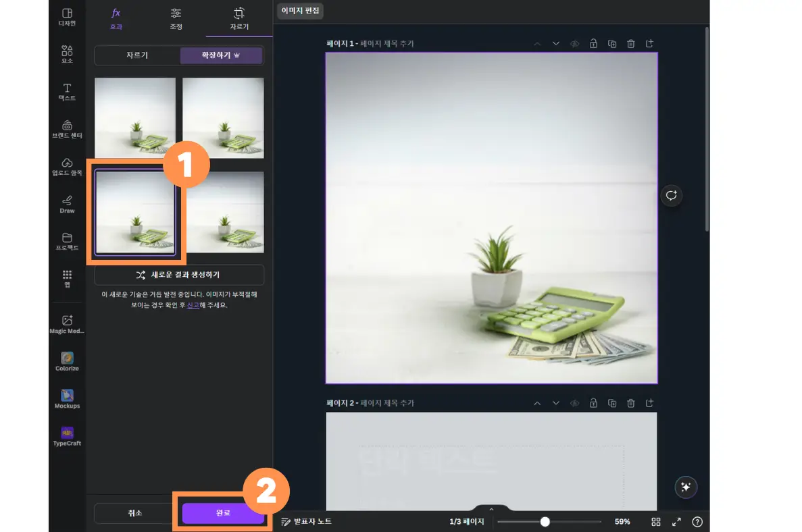Add a new page after page 2
Screen dimensions: 802x532
click(x=649, y=403)
